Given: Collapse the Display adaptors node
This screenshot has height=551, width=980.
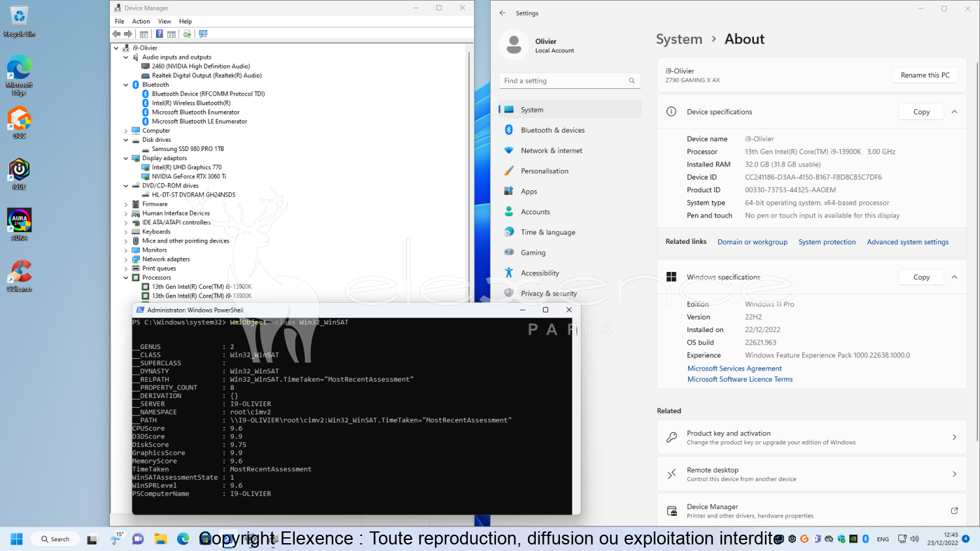Looking at the screenshot, I should click(126, 158).
